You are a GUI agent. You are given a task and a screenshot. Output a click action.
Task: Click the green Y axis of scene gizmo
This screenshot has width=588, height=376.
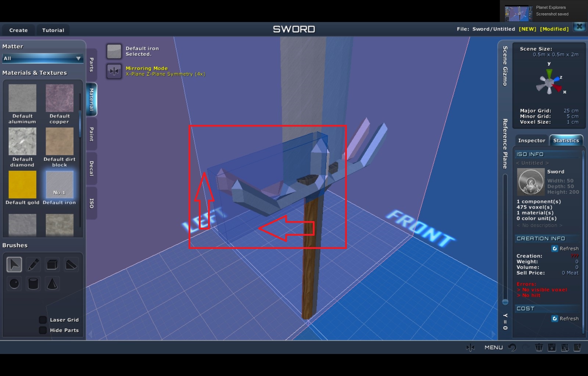click(549, 73)
